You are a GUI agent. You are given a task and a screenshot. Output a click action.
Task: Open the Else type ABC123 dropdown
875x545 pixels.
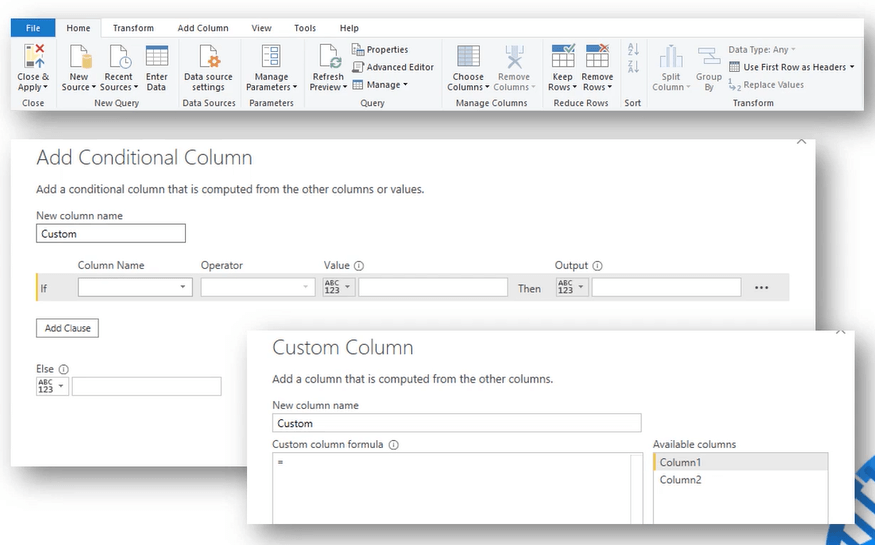(x=52, y=386)
